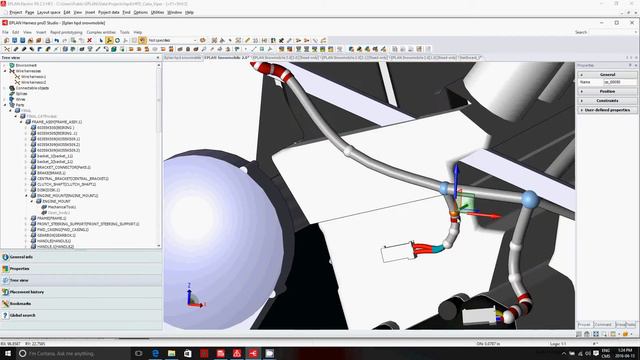This screenshot has height=360, width=640.
Task: Open the Properties panel button on left
Action: point(81,269)
